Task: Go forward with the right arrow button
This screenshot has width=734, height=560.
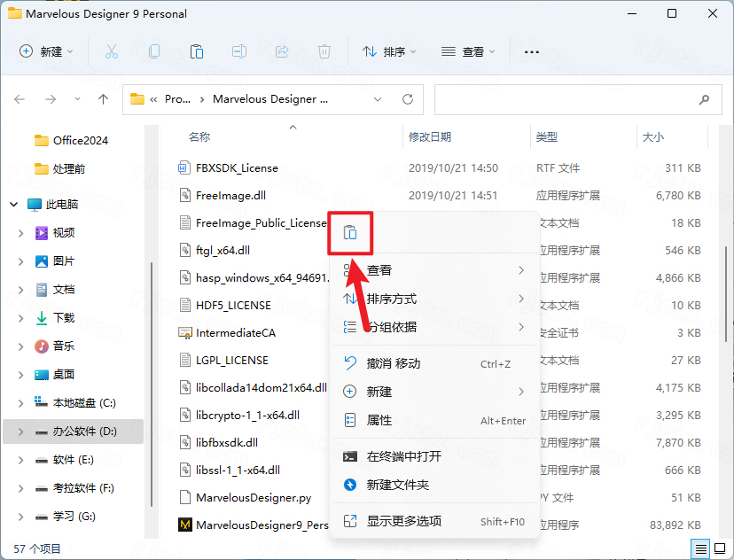Action: (51, 99)
